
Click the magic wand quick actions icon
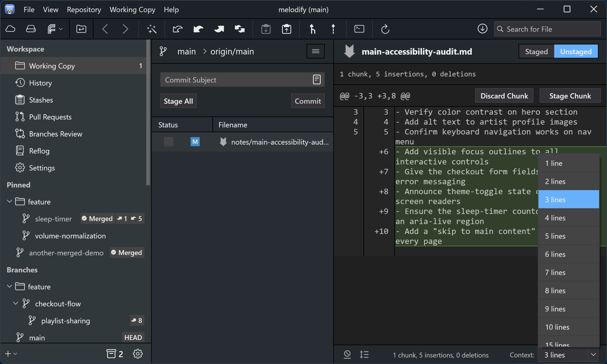click(151, 29)
